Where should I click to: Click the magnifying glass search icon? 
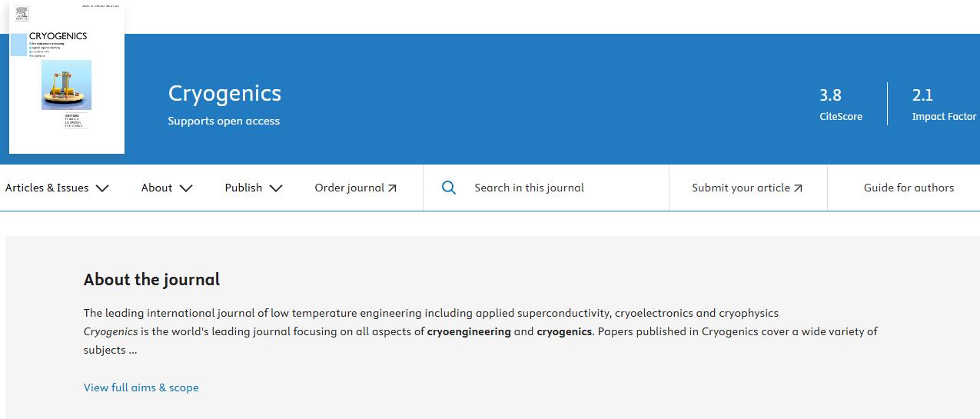click(x=449, y=188)
